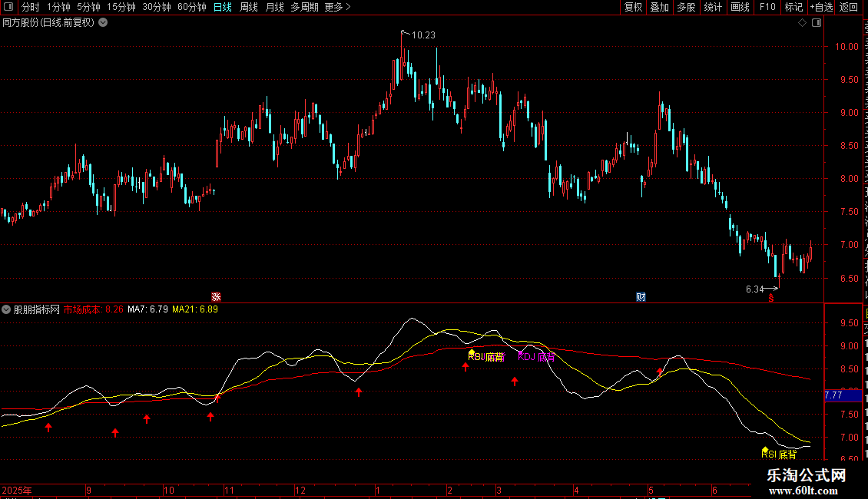Image resolution: width=868 pixels, height=499 pixels.
Task: Open F10 company information
Action: [x=767, y=7]
